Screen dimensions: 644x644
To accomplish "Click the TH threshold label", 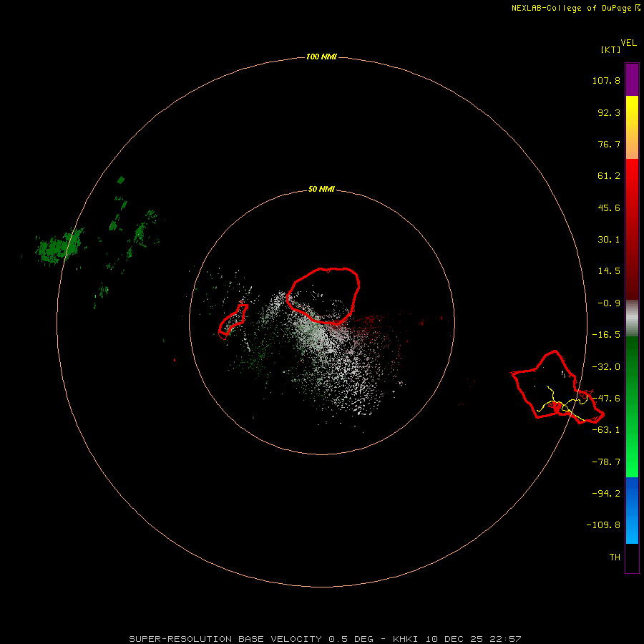I will pyautogui.click(x=615, y=557).
